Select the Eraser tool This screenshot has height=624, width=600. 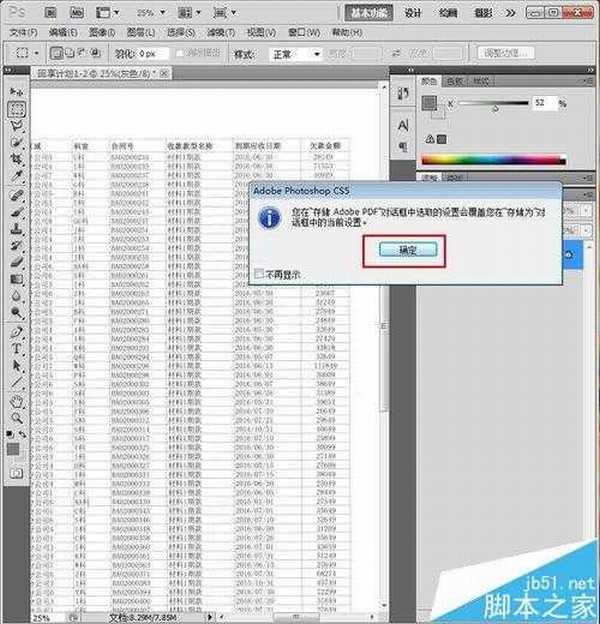(17, 262)
